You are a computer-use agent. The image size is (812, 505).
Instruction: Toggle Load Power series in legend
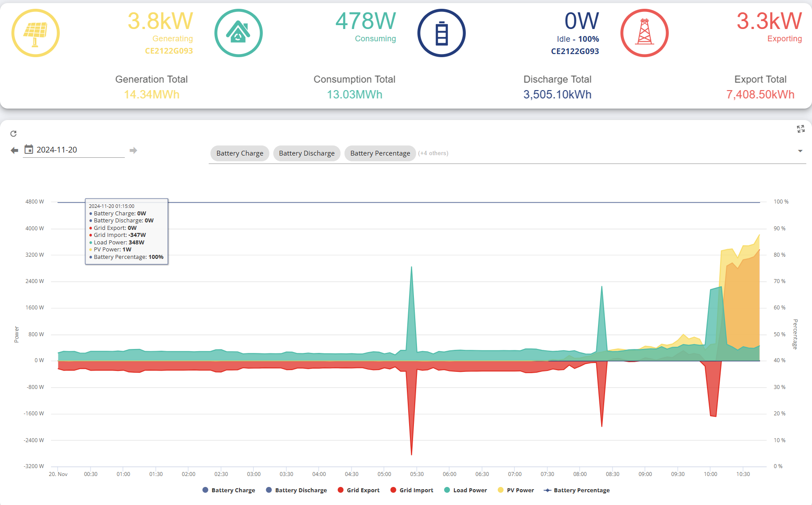(465, 490)
